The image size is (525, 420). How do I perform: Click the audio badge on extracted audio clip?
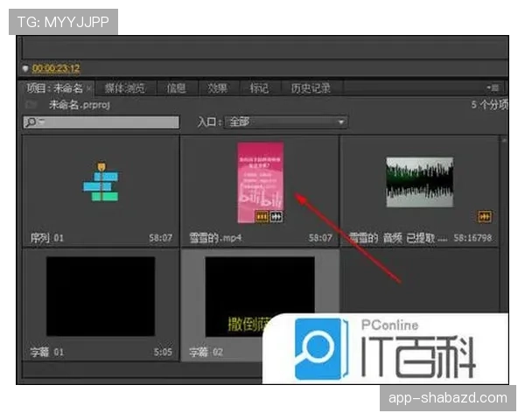point(485,216)
